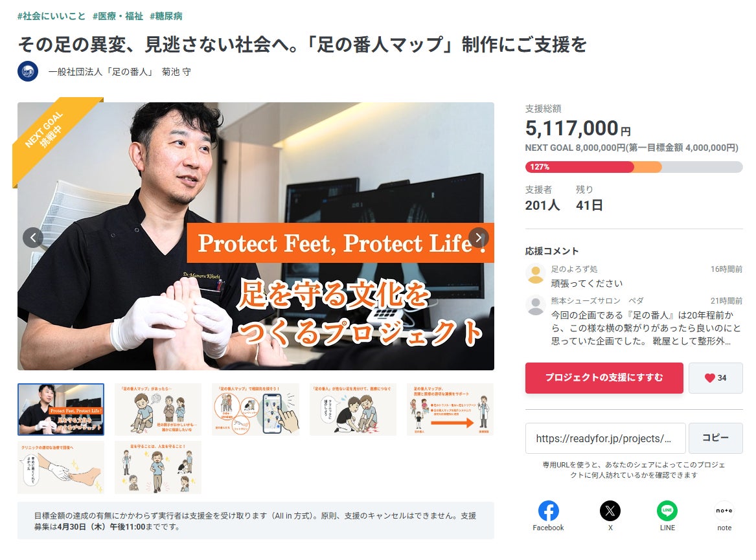Share the project on X
The height and width of the screenshot is (560, 756).
point(610,516)
